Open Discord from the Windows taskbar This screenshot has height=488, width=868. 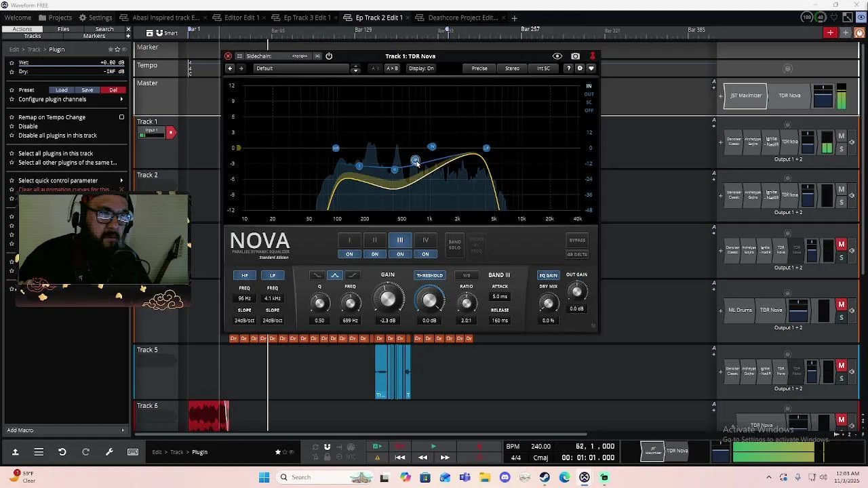505,477
